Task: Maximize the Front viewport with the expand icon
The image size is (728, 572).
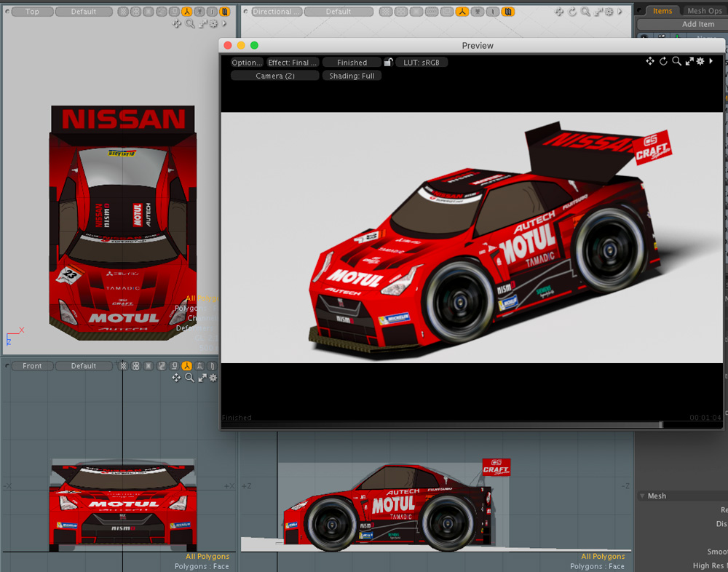Action: tap(202, 378)
